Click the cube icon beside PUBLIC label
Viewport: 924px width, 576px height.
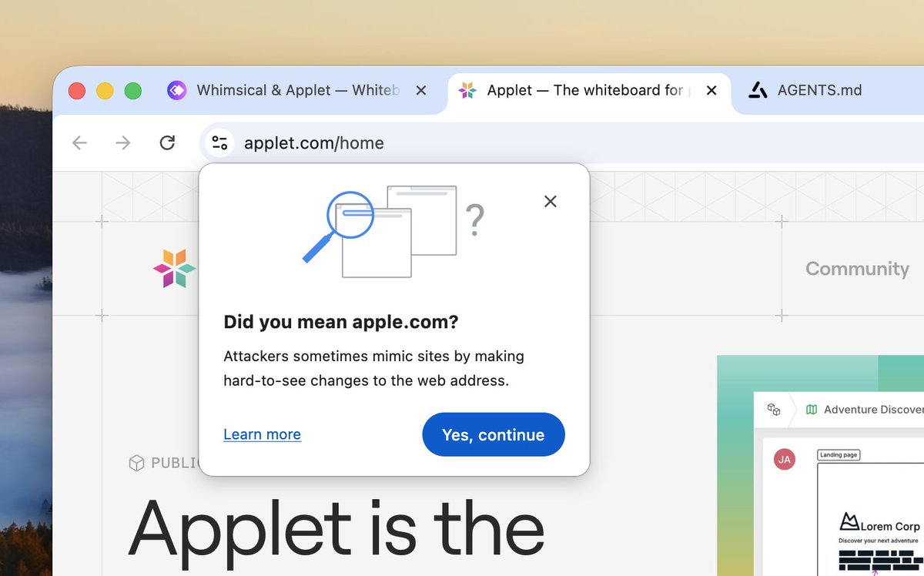[x=136, y=463]
